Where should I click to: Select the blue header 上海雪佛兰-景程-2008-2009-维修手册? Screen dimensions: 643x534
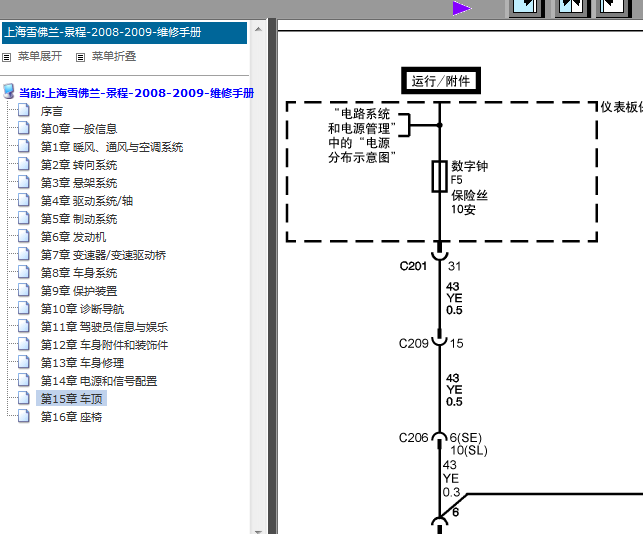(125, 33)
